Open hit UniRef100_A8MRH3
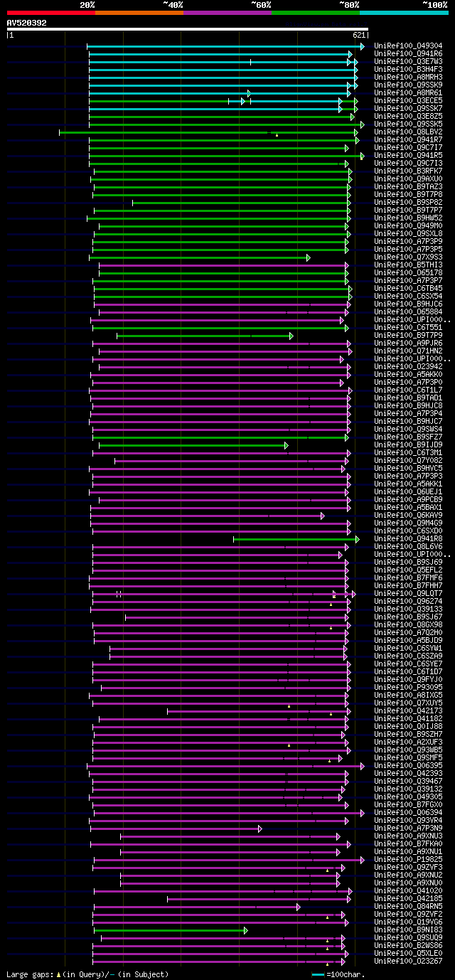Viewport: 455px width, 980px height. tap(408, 78)
